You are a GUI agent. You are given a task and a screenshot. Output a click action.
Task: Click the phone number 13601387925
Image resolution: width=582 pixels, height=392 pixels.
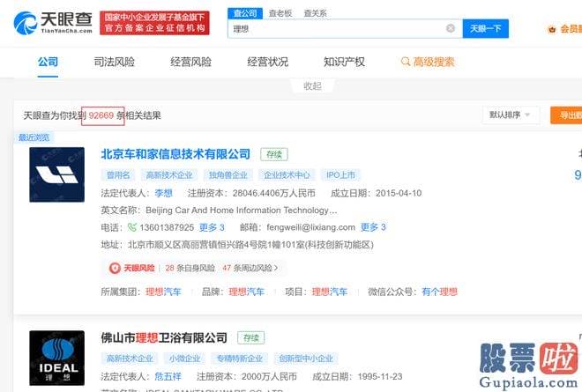click(167, 227)
